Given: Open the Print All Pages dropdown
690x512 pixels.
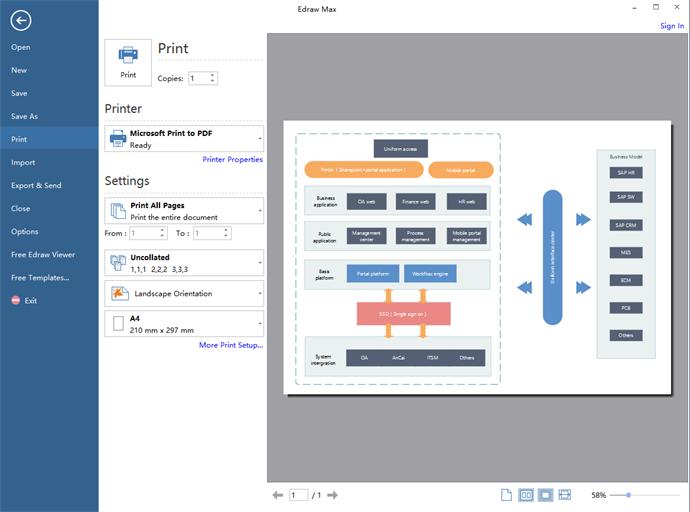Looking at the screenshot, I should (260, 211).
